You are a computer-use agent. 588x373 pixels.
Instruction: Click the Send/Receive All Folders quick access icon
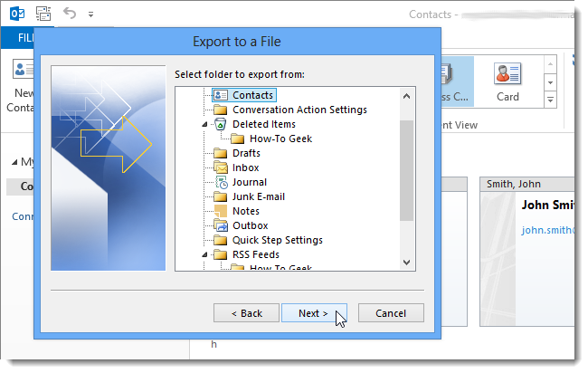point(43,14)
